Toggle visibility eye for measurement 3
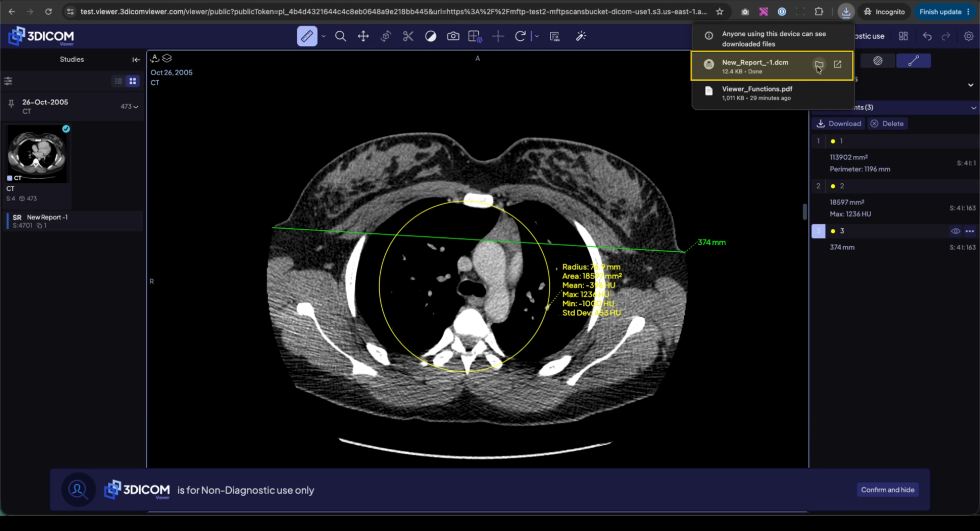This screenshot has height=531, width=980. tap(955, 231)
